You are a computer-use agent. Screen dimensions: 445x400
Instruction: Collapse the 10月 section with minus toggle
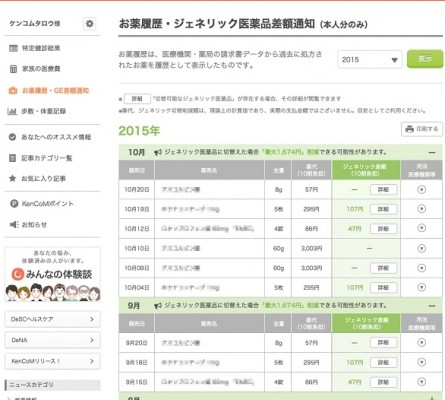pos(432,153)
